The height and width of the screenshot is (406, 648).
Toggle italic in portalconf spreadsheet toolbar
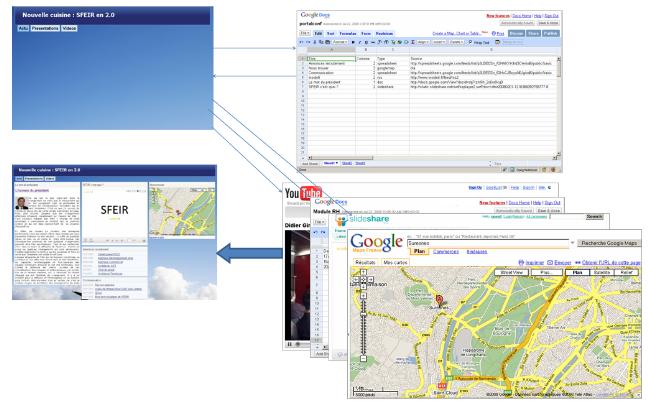(360, 42)
